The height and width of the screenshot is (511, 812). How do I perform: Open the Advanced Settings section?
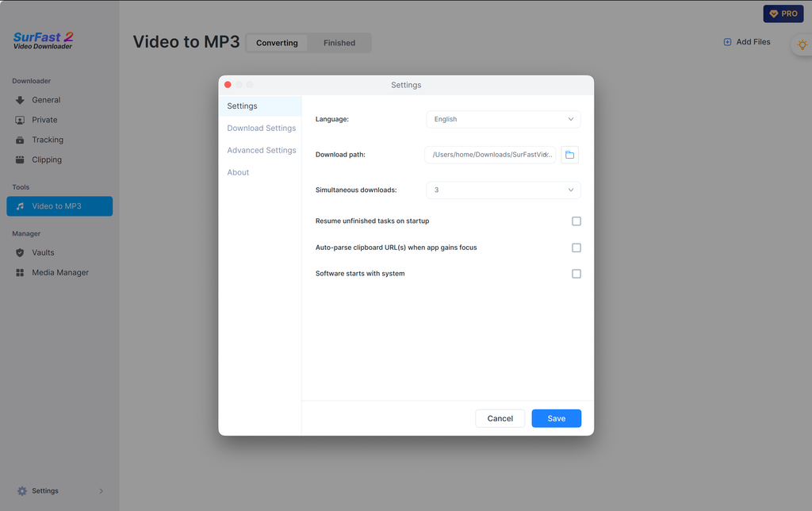262,150
